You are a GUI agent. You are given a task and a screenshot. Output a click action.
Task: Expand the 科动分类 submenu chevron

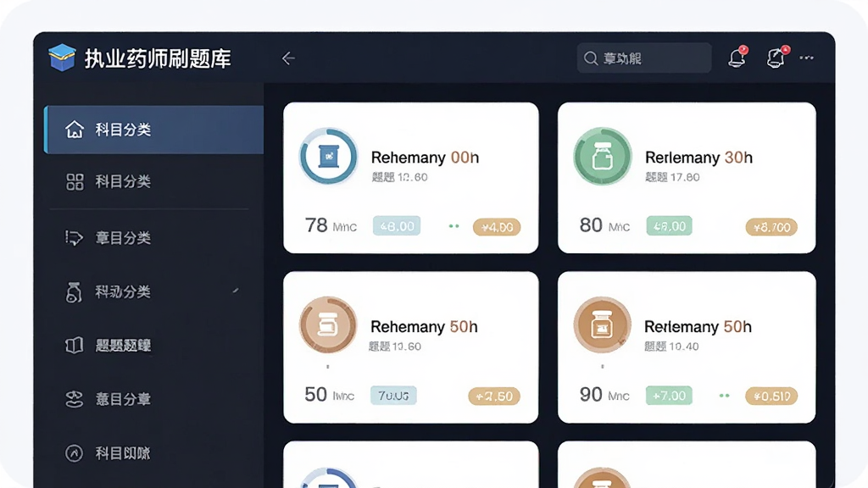[x=236, y=291]
